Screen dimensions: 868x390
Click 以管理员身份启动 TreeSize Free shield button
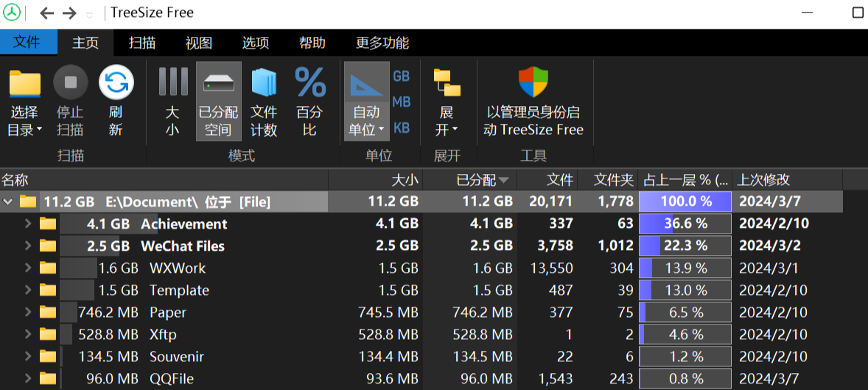(x=533, y=101)
